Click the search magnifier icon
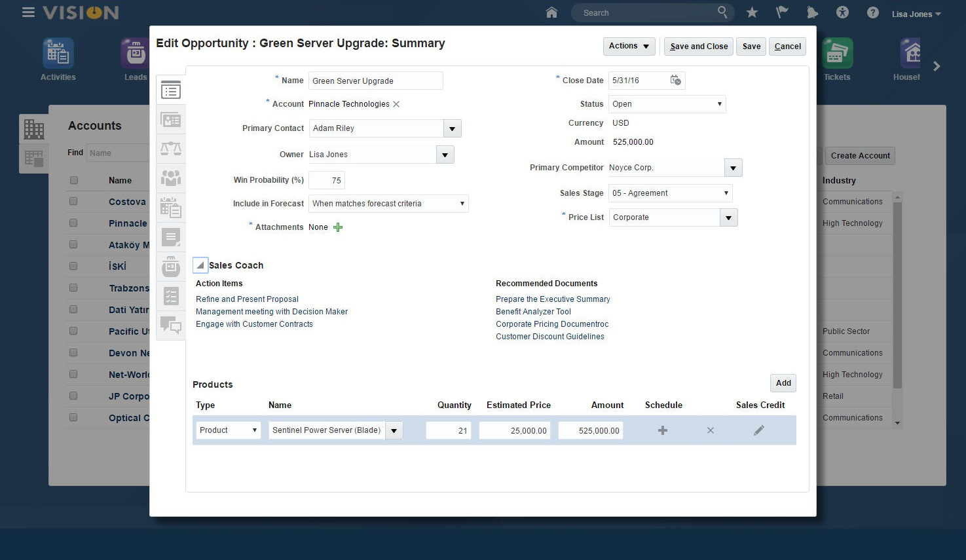966x560 pixels. click(x=722, y=12)
